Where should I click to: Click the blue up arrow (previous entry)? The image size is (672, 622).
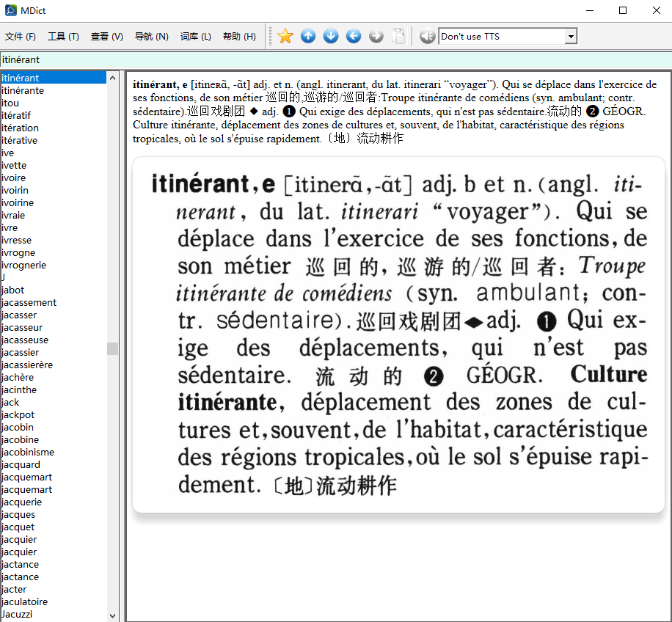(308, 36)
